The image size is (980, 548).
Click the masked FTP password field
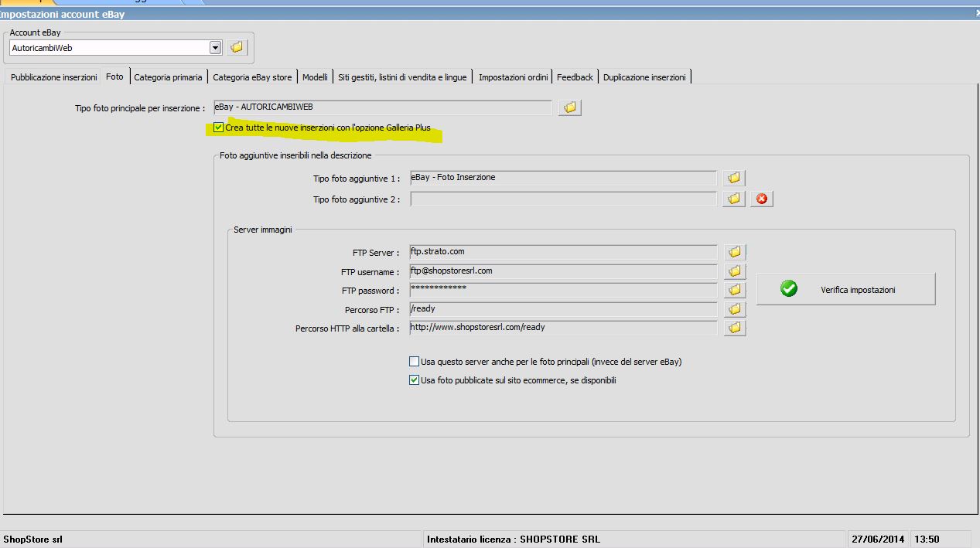tap(563, 290)
